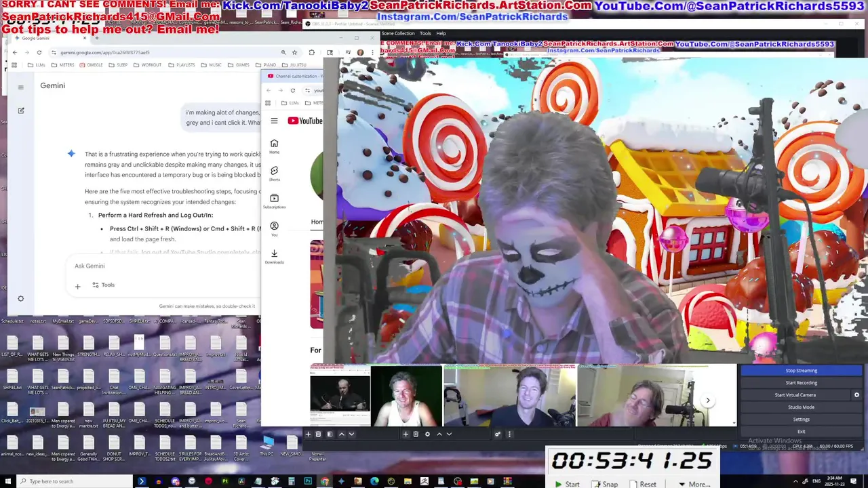This screenshot has height=488, width=868.
Task: Go to YouTube Home in sidebar
Action: click(x=274, y=146)
